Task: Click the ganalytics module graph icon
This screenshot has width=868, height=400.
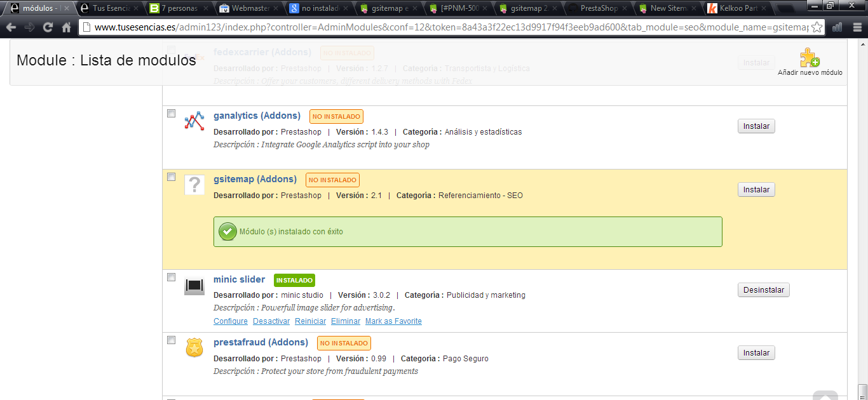Action: (x=194, y=121)
